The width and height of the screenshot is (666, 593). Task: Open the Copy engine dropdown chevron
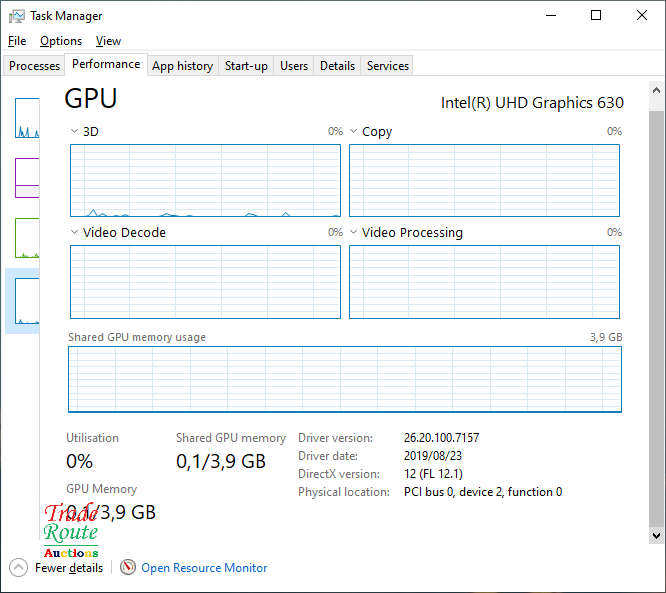(x=353, y=132)
